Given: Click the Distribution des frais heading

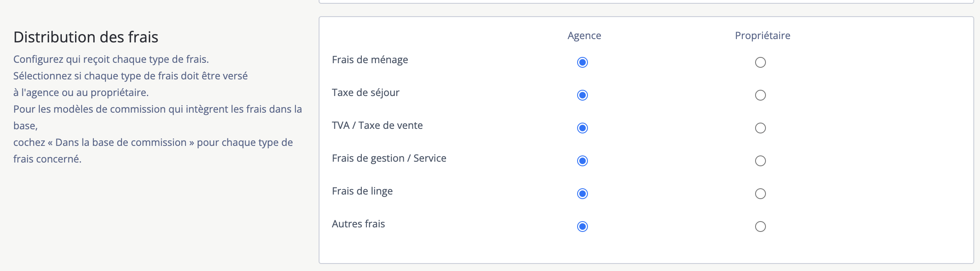Looking at the screenshot, I should [86, 37].
